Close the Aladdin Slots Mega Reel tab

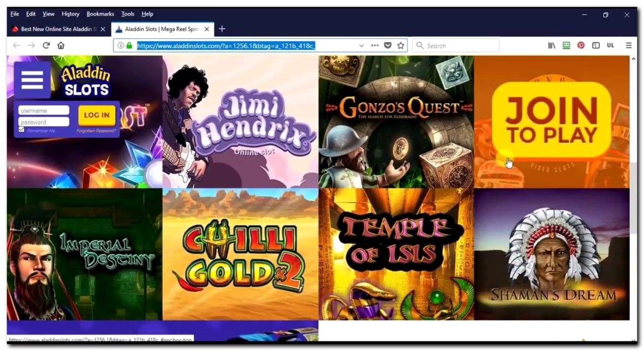click(207, 29)
